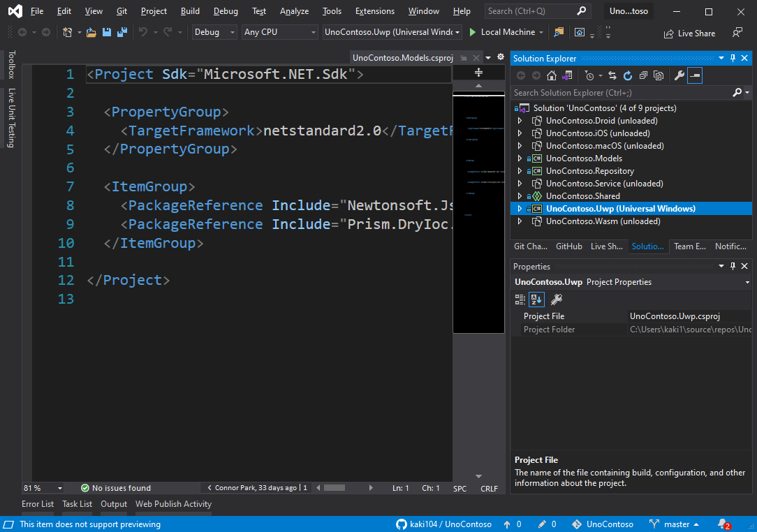Click kaki104 / UnoContoso GitHub link
This screenshot has height=532, width=757.
443,524
